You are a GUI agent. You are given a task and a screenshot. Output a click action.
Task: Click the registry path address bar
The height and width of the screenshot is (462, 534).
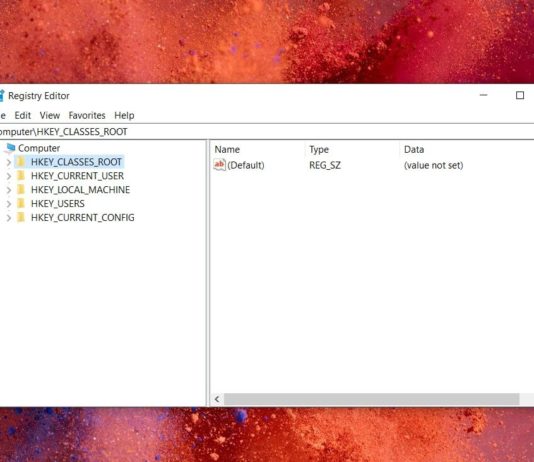click(267, 132)
